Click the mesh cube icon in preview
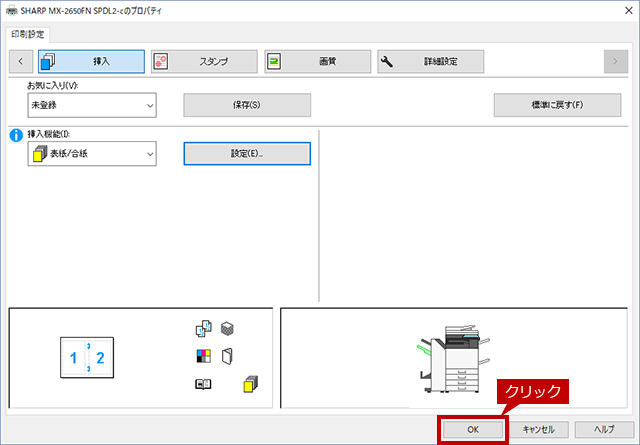Viewport: 640px width, 445px height. pos(227,328)
